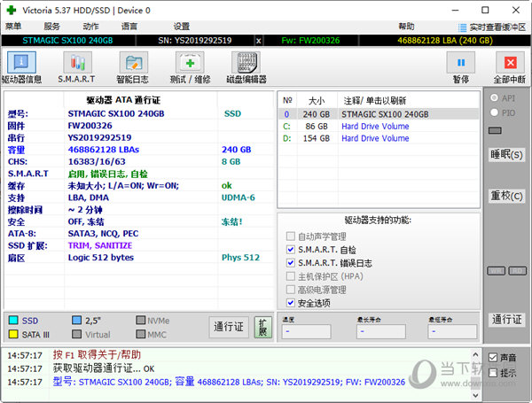Click the green 扩展 button
The image size is (532, 403).
tap(263, 327)
